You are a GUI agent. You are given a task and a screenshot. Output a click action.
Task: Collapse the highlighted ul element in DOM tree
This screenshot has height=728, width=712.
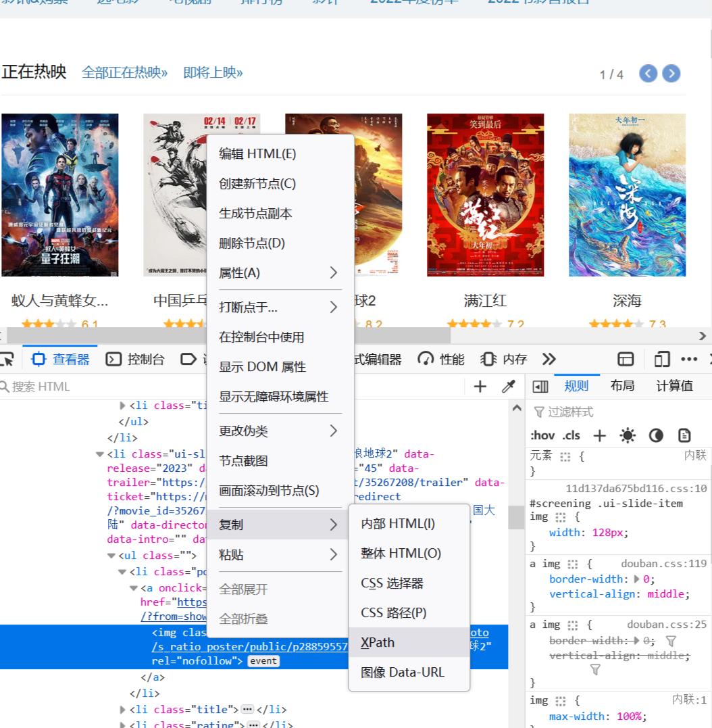tap(111, 556)
